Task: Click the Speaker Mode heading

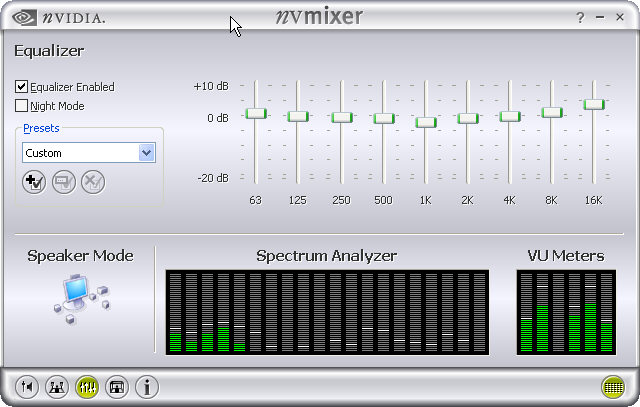Action: [80, 256]
